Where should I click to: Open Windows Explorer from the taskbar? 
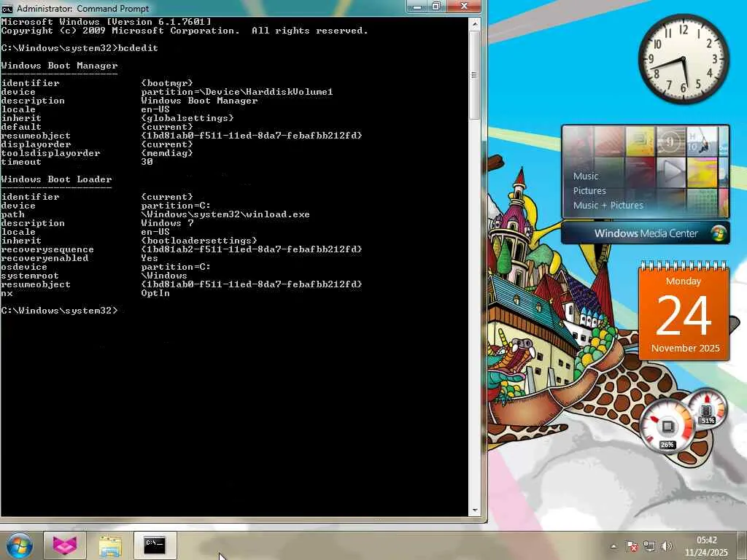110,545
